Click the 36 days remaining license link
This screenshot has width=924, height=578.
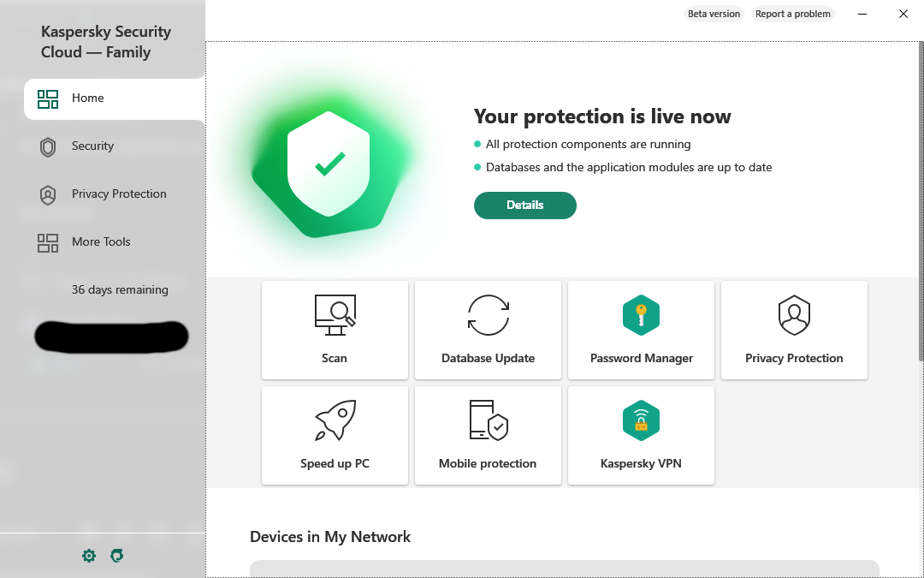[120, 290]
